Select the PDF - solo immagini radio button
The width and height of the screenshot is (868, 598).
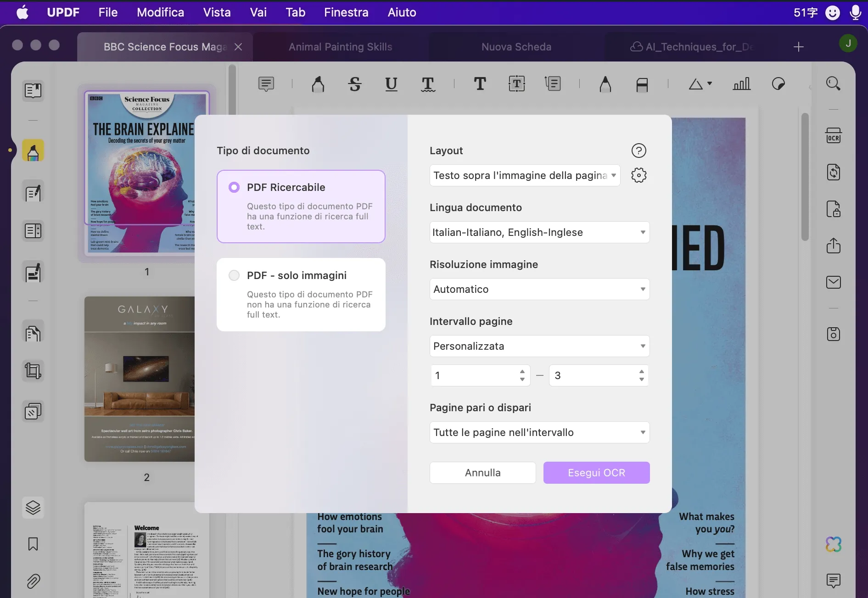click(x=234, y=275)
